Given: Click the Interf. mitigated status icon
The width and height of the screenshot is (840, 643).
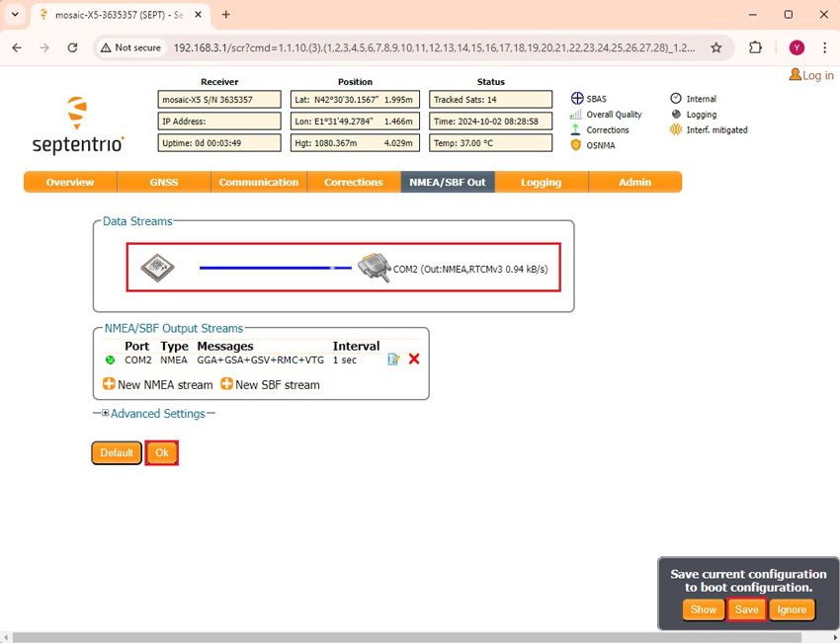Looking at the screenshot, I should (676, 129).
